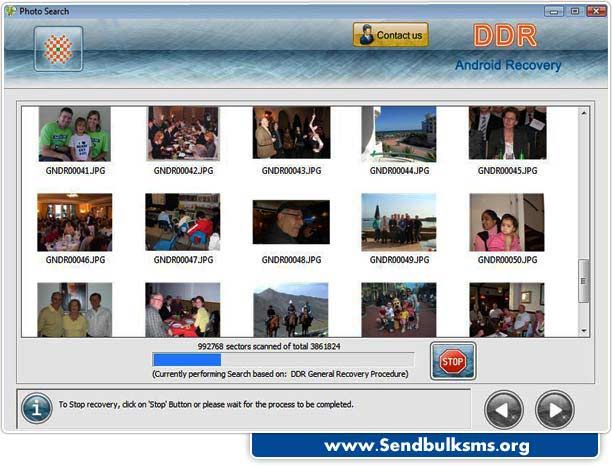Select thumbnail GNDR00041.JPG
Screen dimensions: 612x466
coord(75,134)
